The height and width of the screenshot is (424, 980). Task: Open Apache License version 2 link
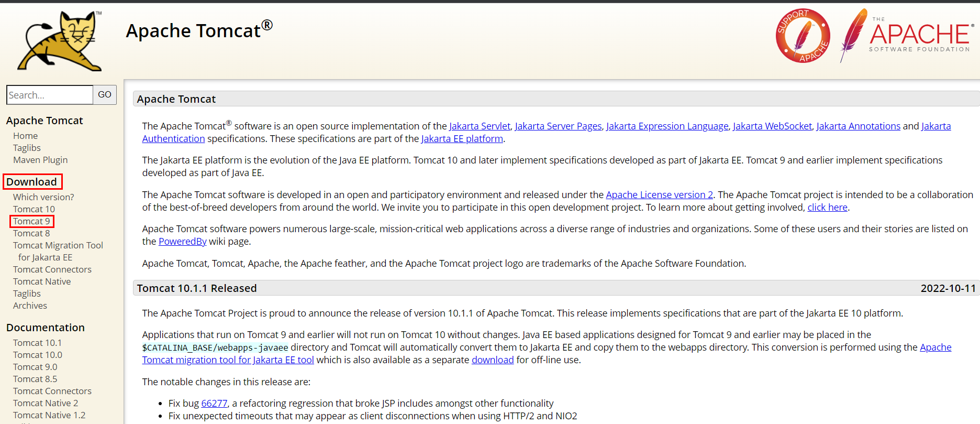pos(659,194)
